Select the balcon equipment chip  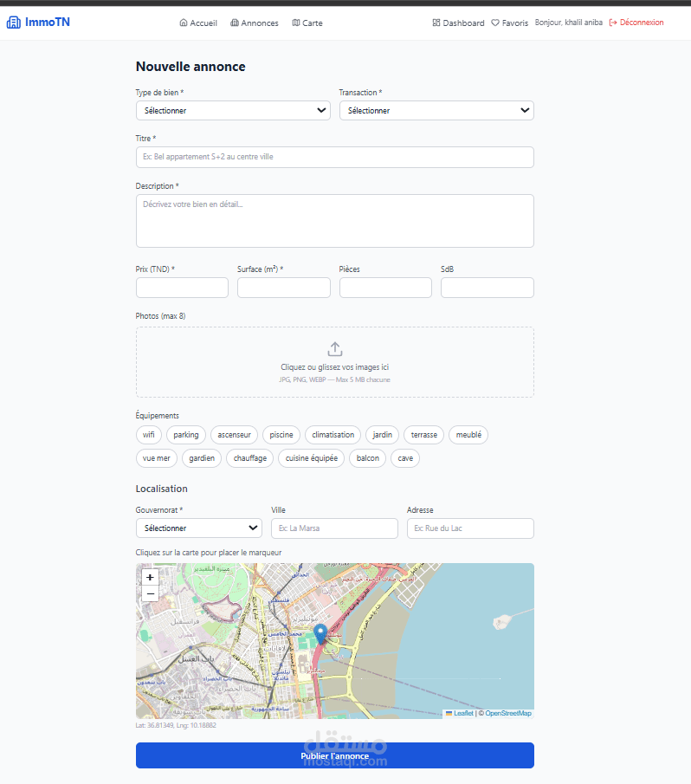(x=368, y=458)
